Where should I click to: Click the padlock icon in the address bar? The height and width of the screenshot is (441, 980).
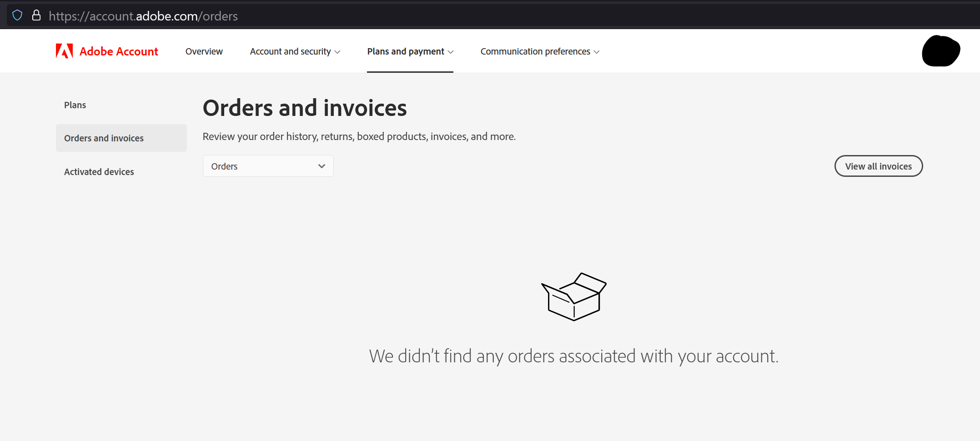pos(36,15)
